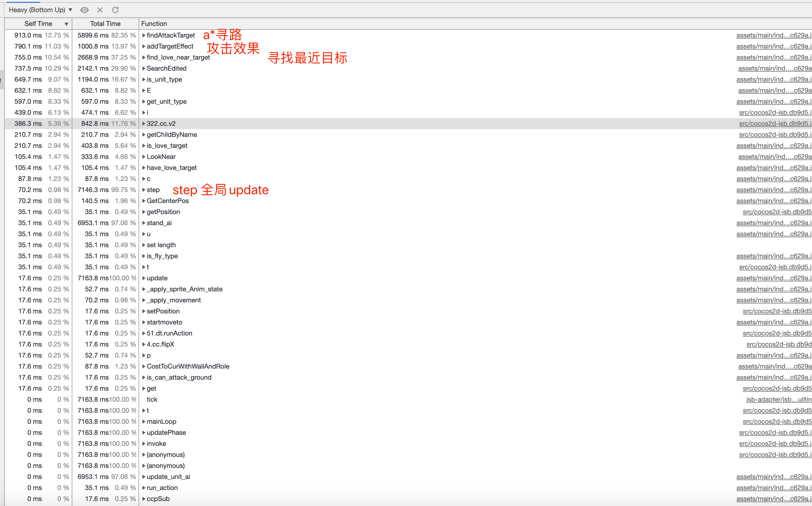Select the getChildByName function row
Screen dimensions: 812x506
(x=172, y=135)
